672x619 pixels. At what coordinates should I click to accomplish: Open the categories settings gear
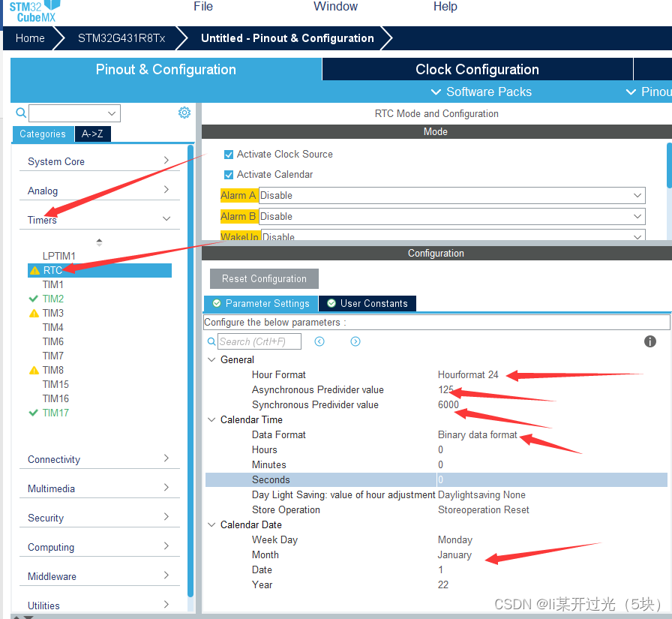point(184,113)
